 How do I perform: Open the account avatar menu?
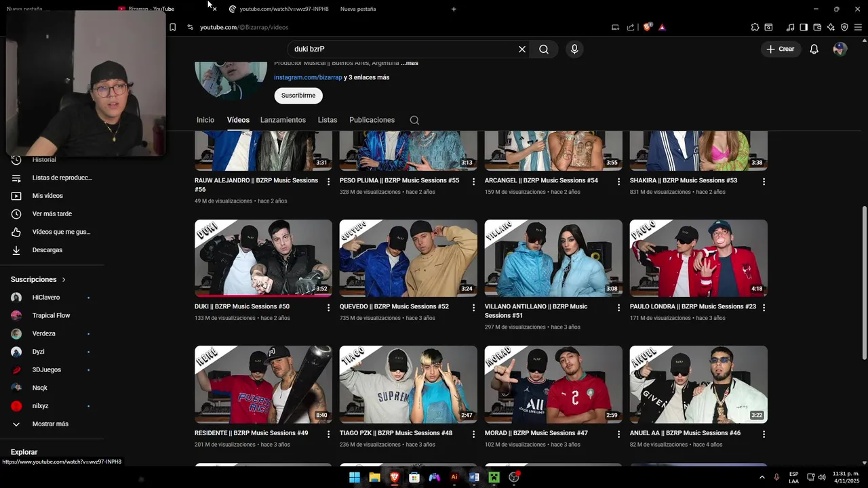pos(840,49)
